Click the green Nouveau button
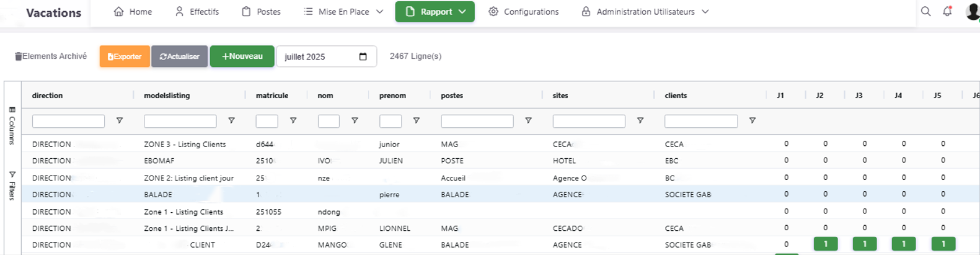Image resolution: width=980 pixels, height=255 pixels. tap(242, 56)
